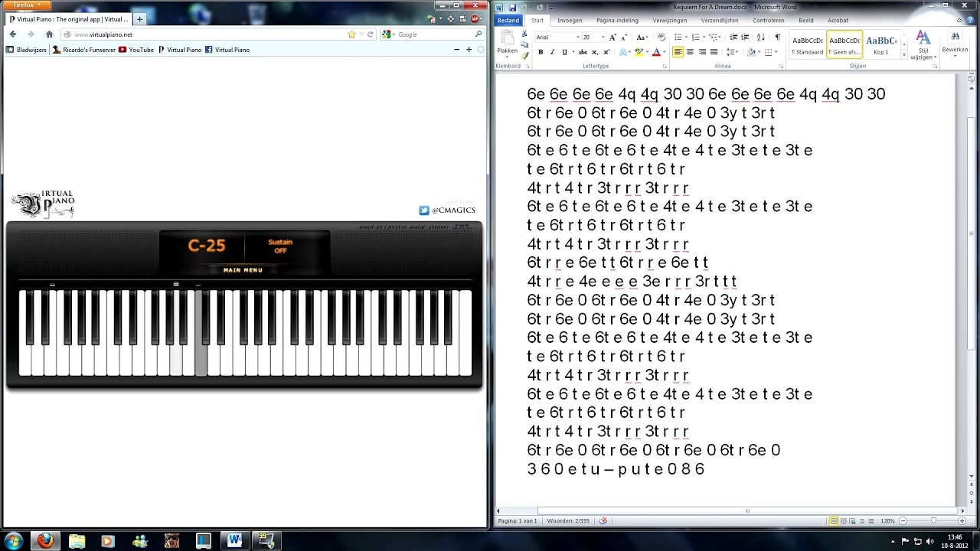Toggle subscript formatting

coord(594,52)
